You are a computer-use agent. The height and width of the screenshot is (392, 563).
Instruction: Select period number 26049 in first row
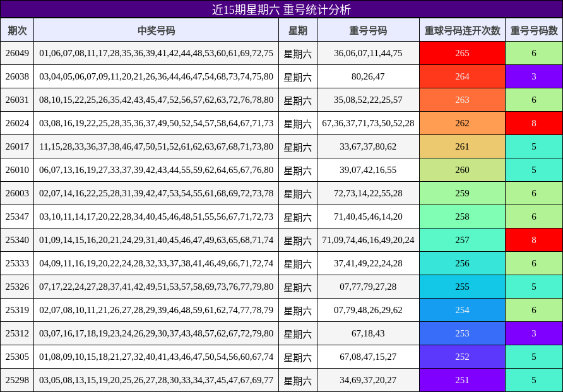17,53
